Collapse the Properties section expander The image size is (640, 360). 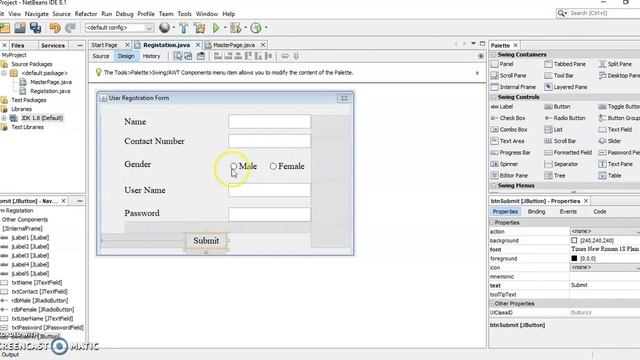click(x=491, y=222)
